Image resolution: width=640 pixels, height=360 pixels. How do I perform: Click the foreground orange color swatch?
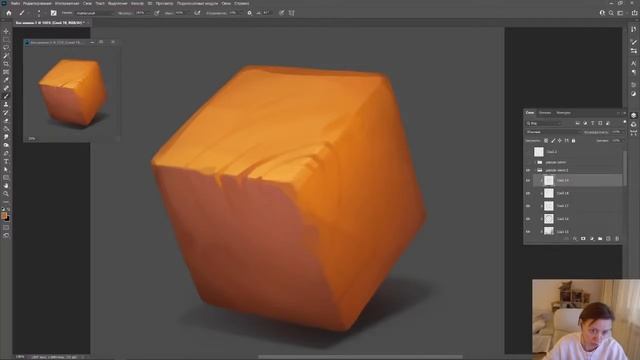4,216
